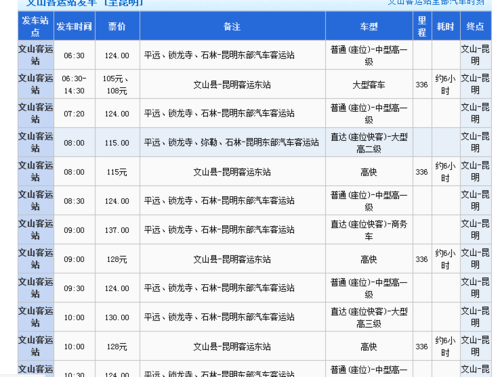Click the 09:00 time in the 128元 row
Screen dimensions: 500x377
(74, 259)
